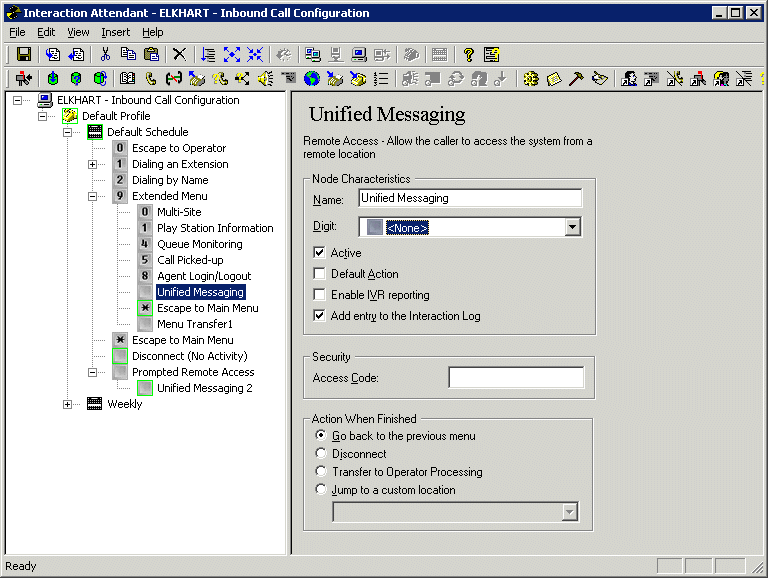768x578 pixels.
Task: Open the Digit dropdown list
Action: 572,228
